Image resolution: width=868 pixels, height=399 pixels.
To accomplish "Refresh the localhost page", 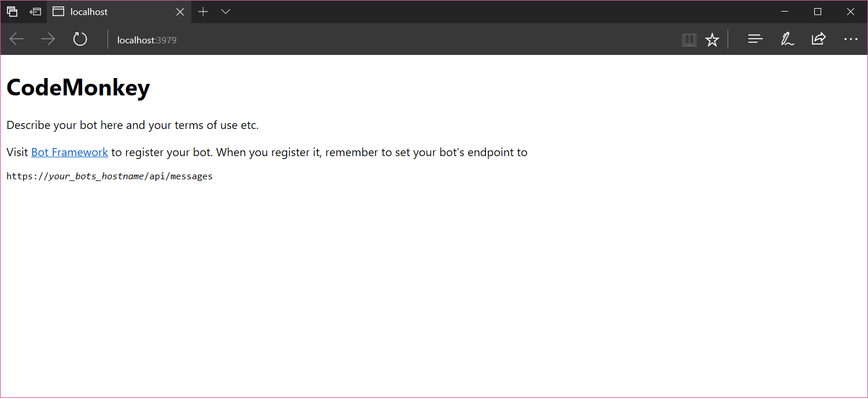I will [x=80, y=39].
